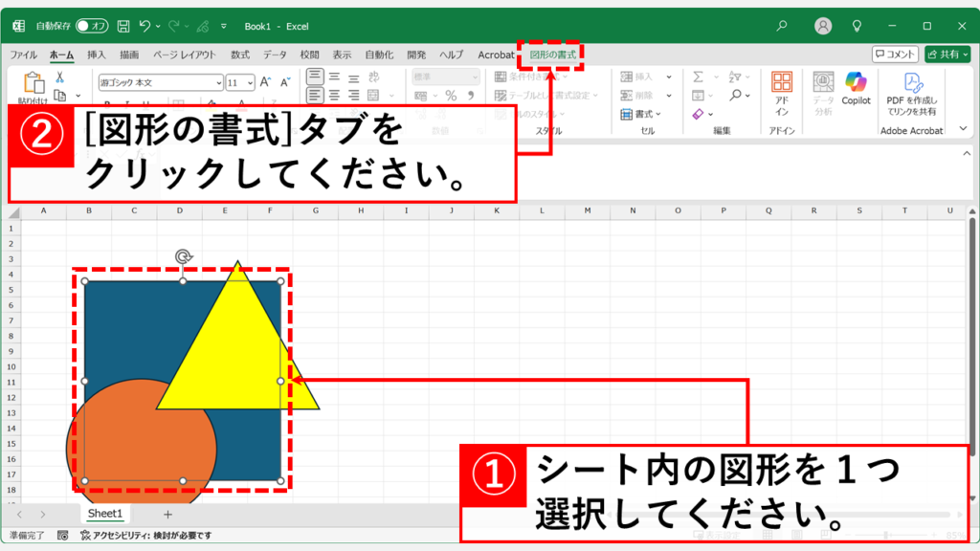
Task: Open the font size dropdown showing 11
Action: 250,82
